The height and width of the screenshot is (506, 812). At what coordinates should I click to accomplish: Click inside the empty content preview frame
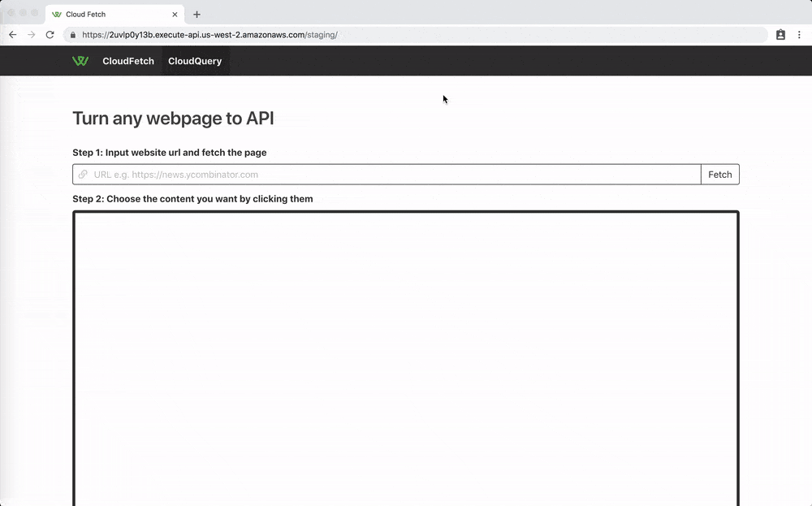(406, 358)
